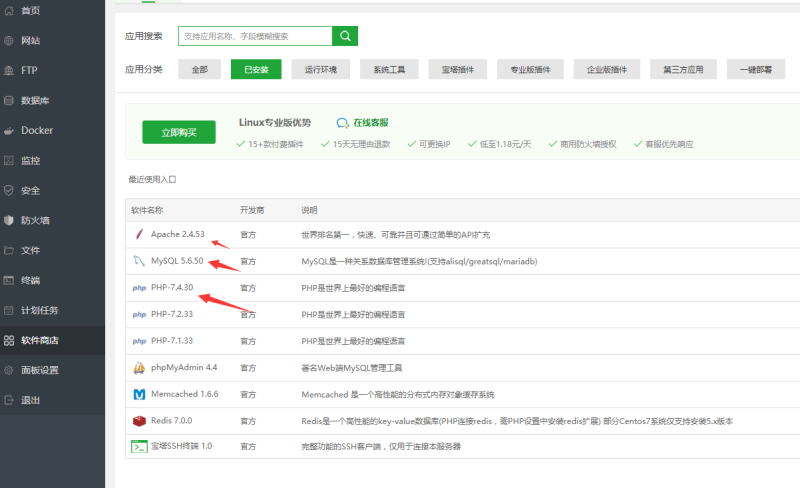Image resolution: width=800 pixels, height=488 pixels.
Task: Click the PHP-7.1.33 software name
Action: point(172,340)
